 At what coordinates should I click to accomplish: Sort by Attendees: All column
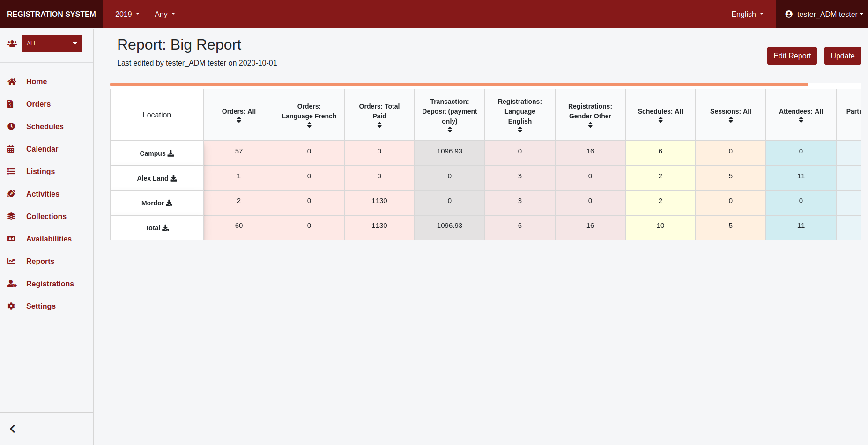click(x=801, y=120)
